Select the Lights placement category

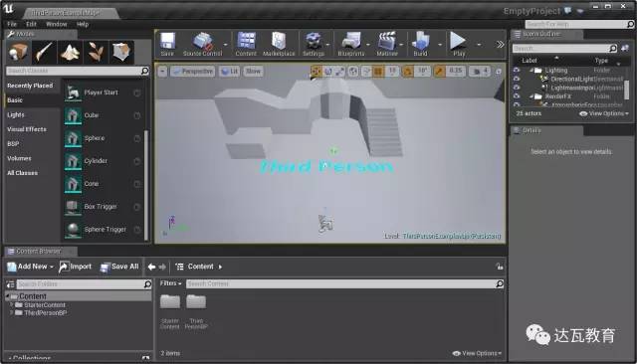pyautogui.click(x=16, y=114)
